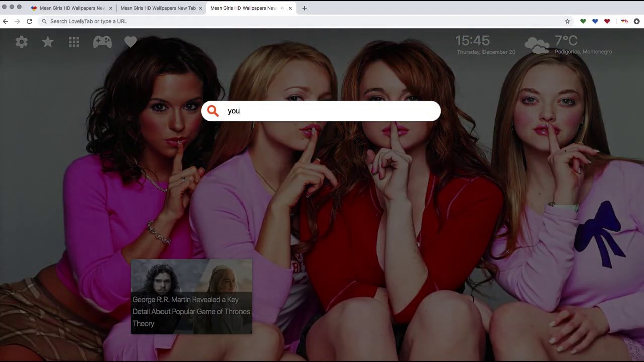Click the 'Thursday, December 20' date
This screenshot has width=644, height=362.
pyautogui.click(x=486, y=52)
